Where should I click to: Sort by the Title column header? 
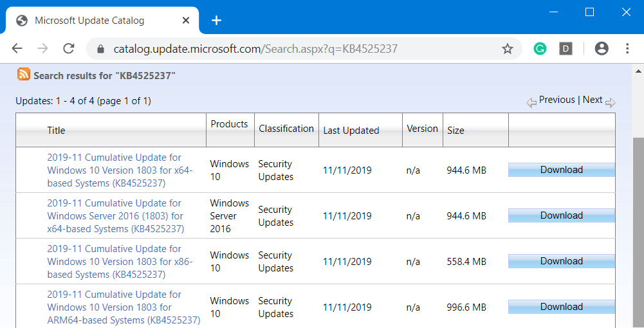[56, 131]
